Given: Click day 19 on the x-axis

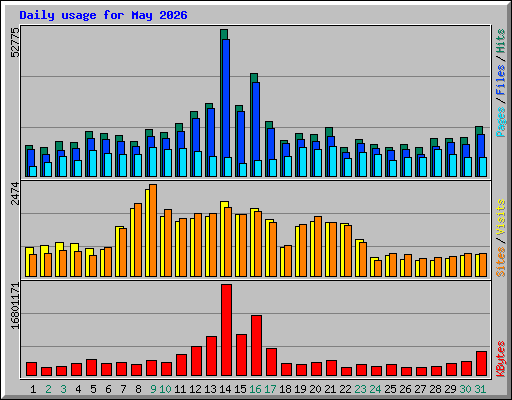Looking at the screenshot, I should click(300, 389).
